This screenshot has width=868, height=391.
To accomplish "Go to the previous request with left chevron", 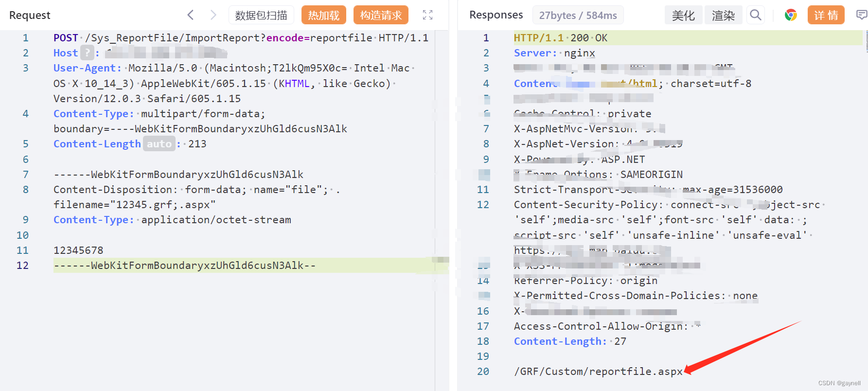I will tap(190, 15).
